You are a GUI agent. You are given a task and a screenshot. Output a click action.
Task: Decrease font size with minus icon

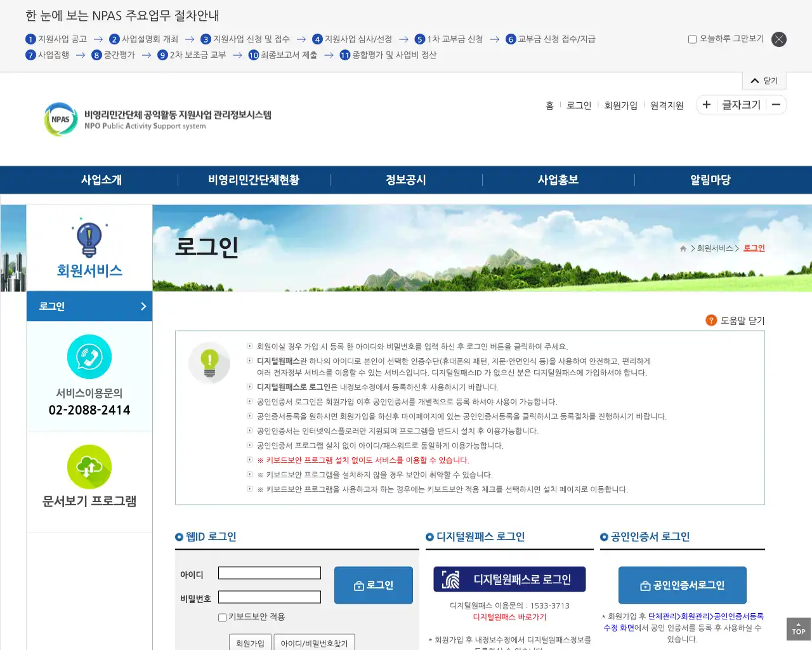776,105
